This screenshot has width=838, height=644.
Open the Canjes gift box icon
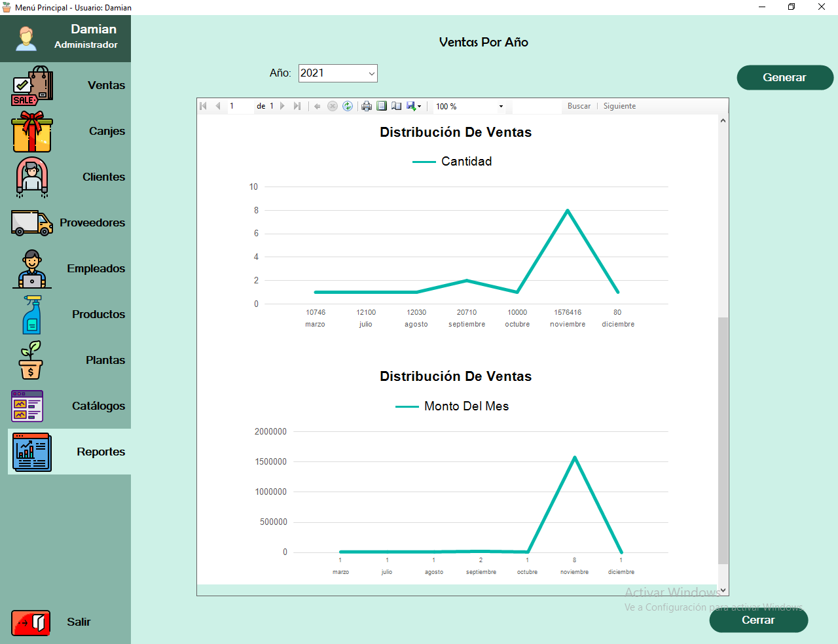pos(32,132)
